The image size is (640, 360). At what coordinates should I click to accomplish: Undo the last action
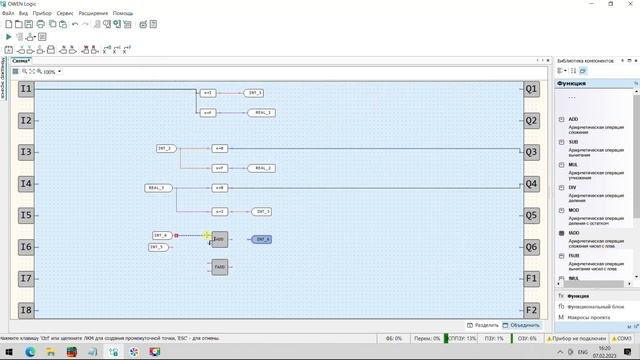(x=75, y=24)
